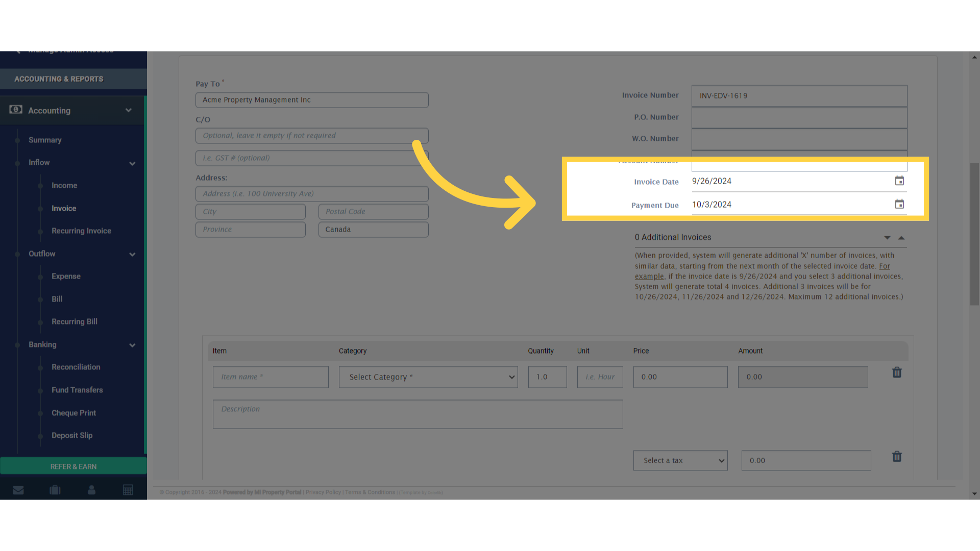Screen dimensions: 980x551
Task: Click the P.O. Number field
Action: click(799, 118)
